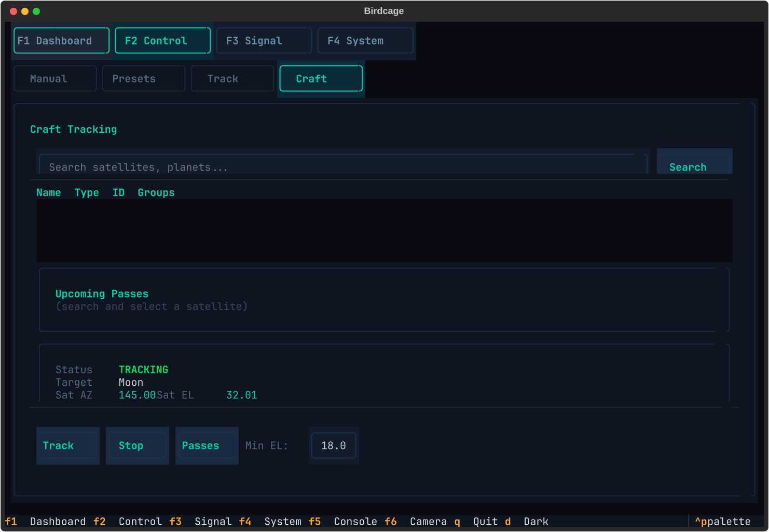Switch to the Presets sub-tab
Image resolution: width=769 pixels, height=532 pixels.
(x=144, y=78)
